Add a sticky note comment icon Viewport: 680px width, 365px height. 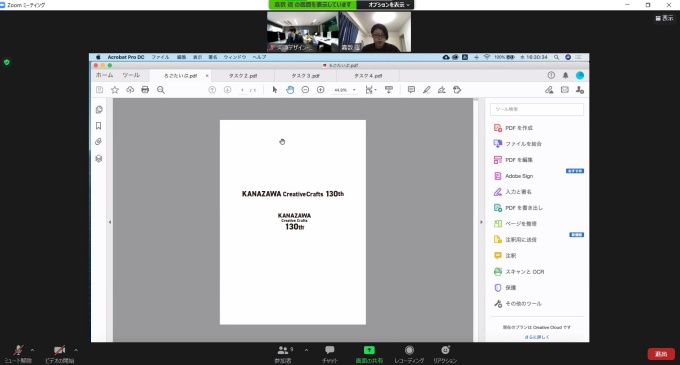click(411, 90)
